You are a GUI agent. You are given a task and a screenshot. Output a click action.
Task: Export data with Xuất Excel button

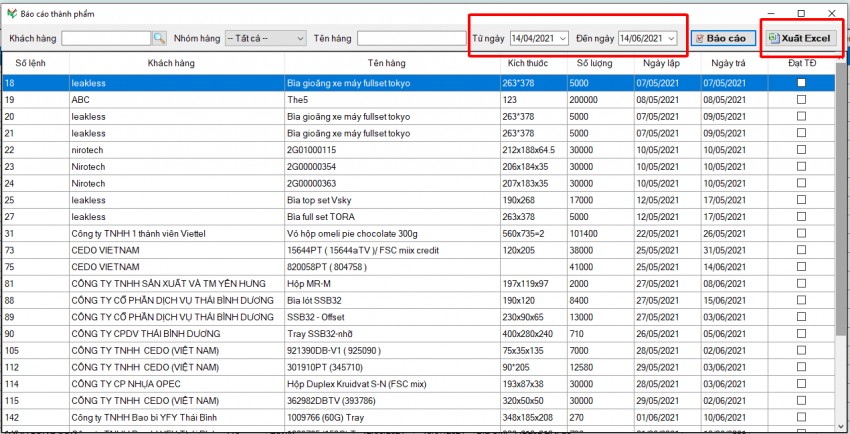800,38
